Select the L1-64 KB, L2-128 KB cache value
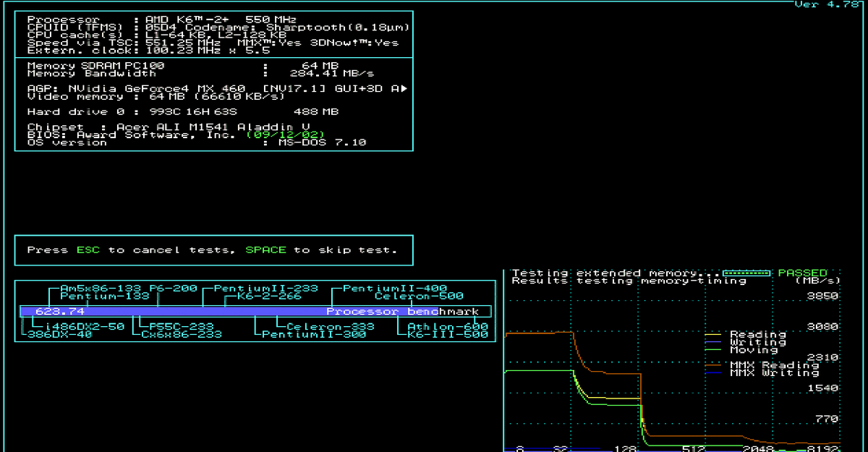 (x=216, y=35)
